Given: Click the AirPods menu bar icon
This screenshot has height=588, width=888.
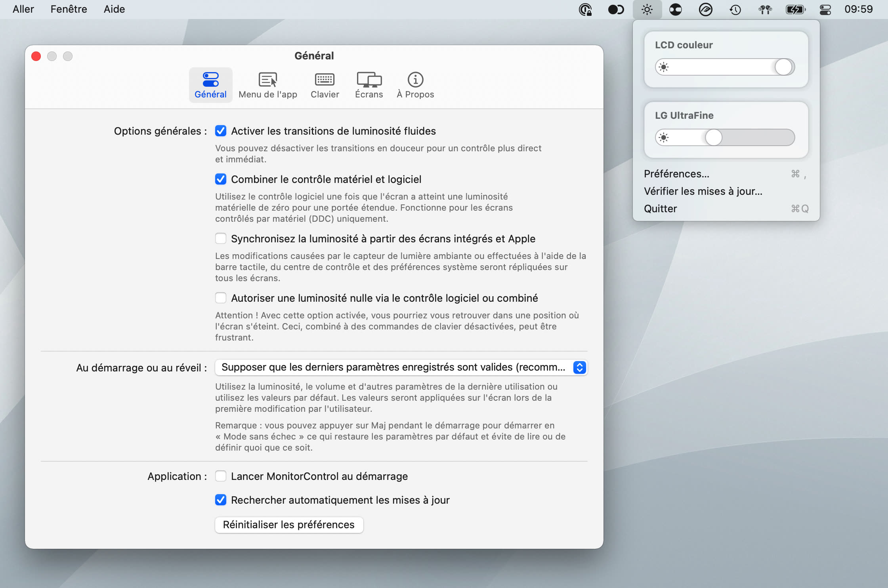Looking at the screenshot, I should pos(765,9).
